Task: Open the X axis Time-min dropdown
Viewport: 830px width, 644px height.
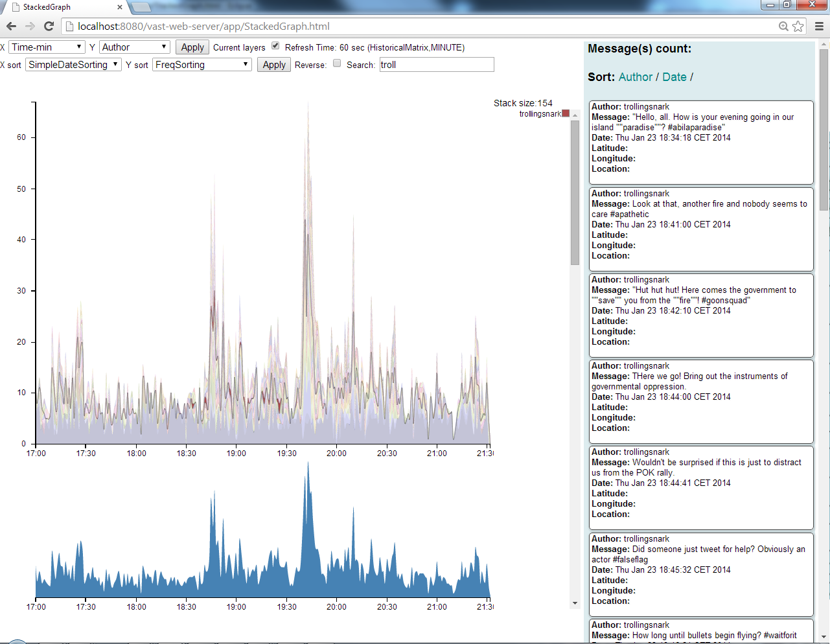Action: click(47, 47)
